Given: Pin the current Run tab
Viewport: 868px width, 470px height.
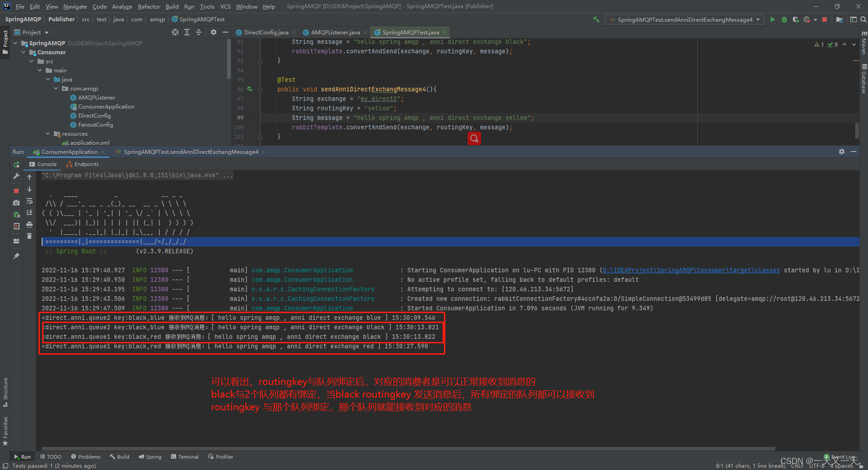Looking at the screenshot, I should pyautogui.click(x=16, y=256).
